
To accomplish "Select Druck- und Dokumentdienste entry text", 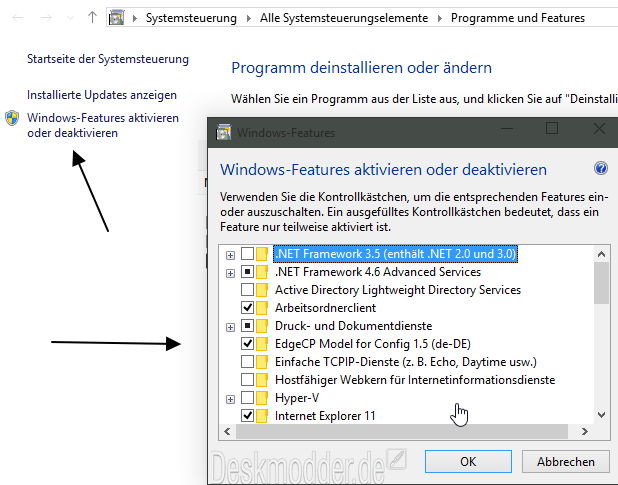I will tap(354, 326).
